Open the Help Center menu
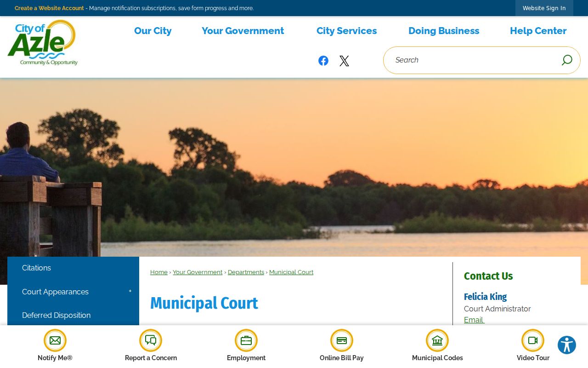The width and height of the screenshot is (588, 368). pos(538,31)
